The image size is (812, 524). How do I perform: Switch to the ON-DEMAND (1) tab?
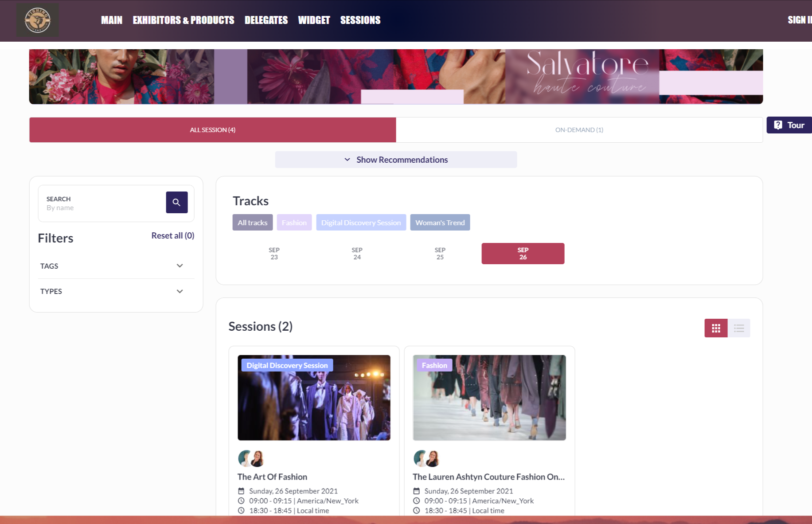[579, 130]
